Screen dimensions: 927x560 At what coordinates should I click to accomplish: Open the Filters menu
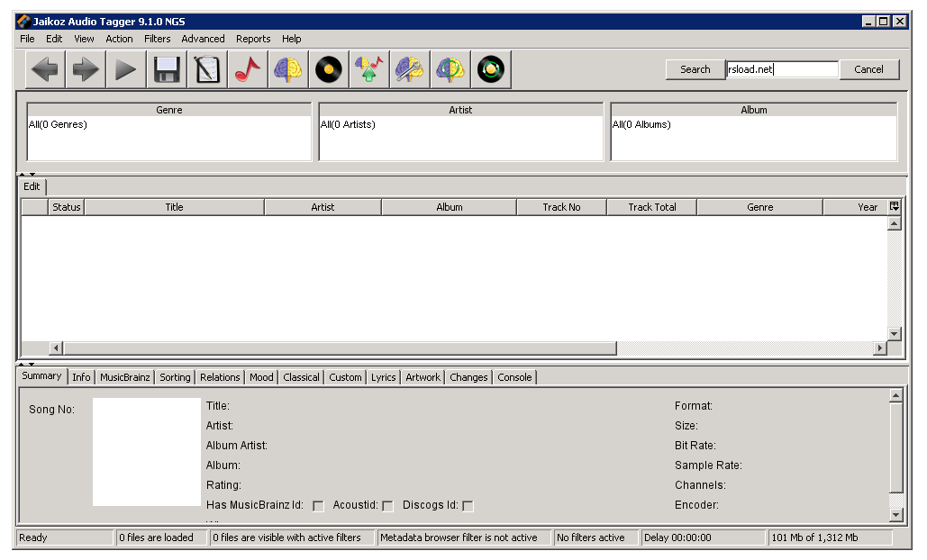157,39
